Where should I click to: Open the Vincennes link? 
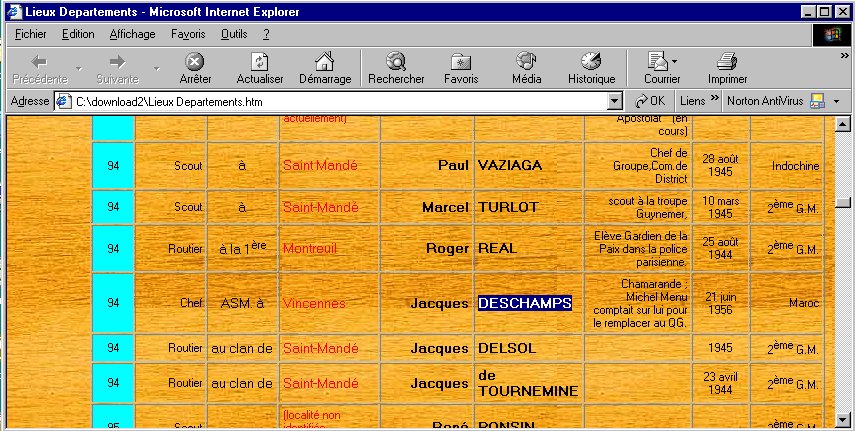click(313, 303)
